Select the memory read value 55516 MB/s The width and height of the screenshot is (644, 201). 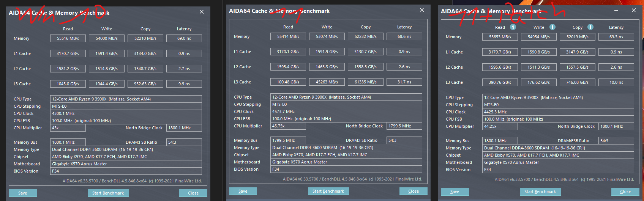pos(68,38)
